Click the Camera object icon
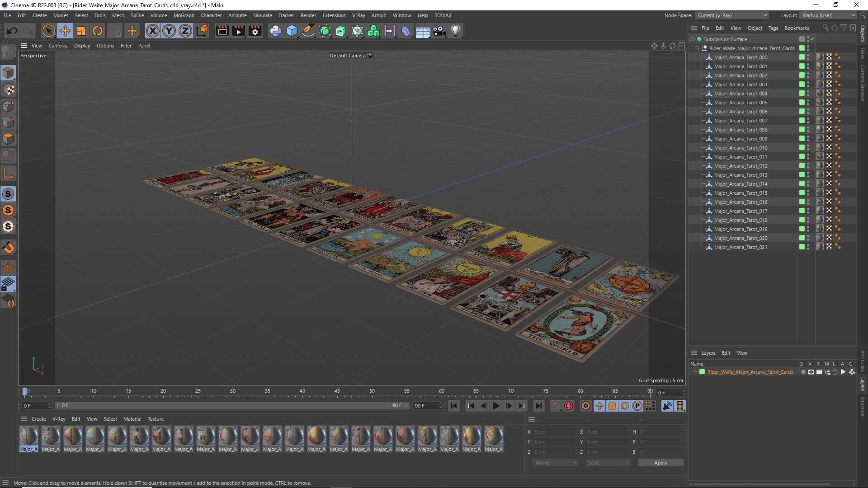 click(x=439, y=31)
